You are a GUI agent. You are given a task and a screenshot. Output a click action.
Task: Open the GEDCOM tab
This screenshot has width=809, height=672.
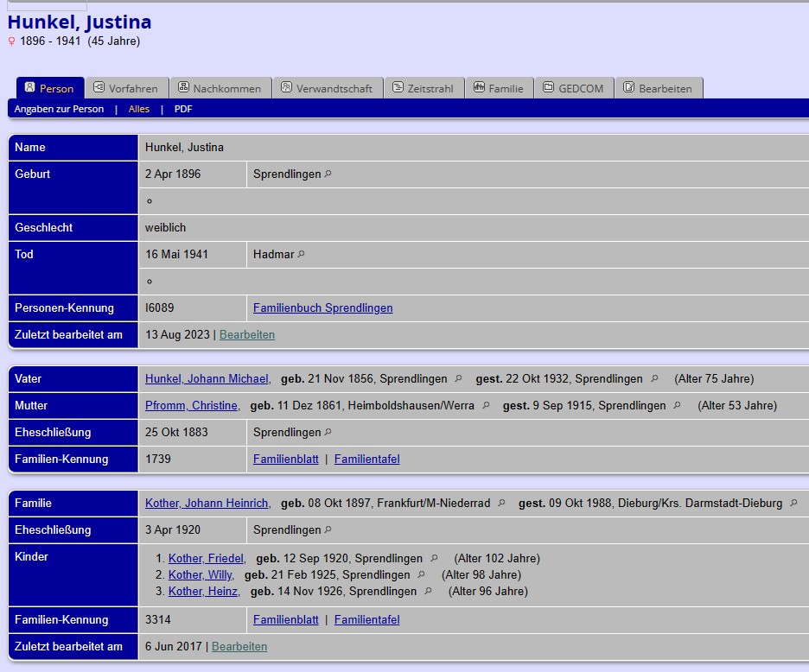(x=574, y=88)
